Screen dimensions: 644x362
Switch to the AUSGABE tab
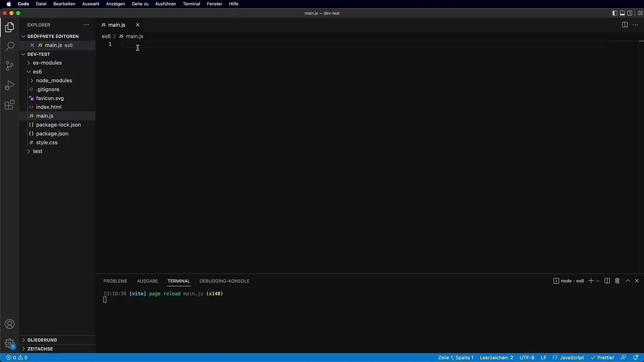point(147,281)
